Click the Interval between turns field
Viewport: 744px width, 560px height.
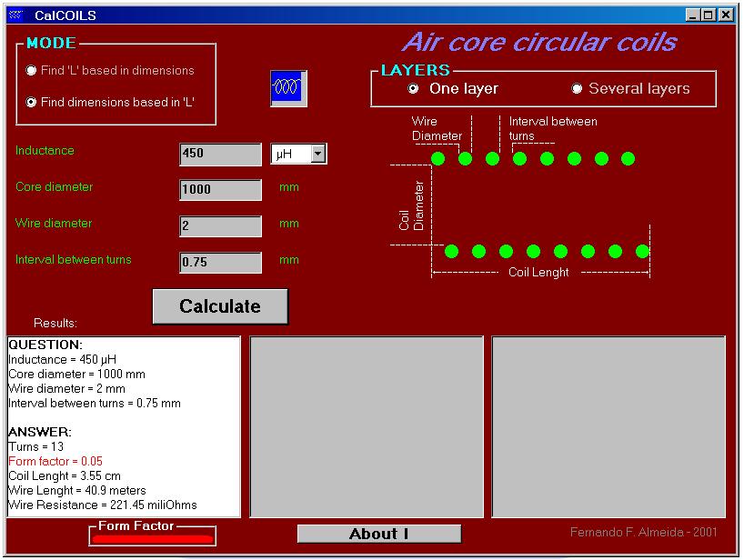click(221, 263)
